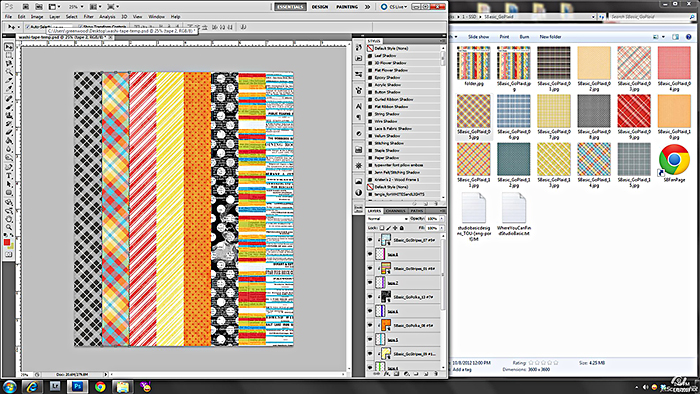The width and height of the screenshot is (700, 394).
Task: Open the SBFanPage Chrome shortcut in Explorer
Action: 674,163
